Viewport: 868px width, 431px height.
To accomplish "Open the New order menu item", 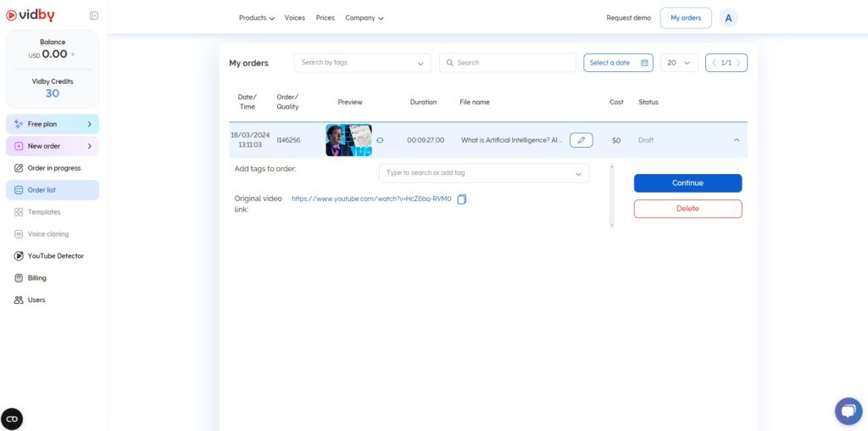I will pyautogui.click(x=53, y=146).
